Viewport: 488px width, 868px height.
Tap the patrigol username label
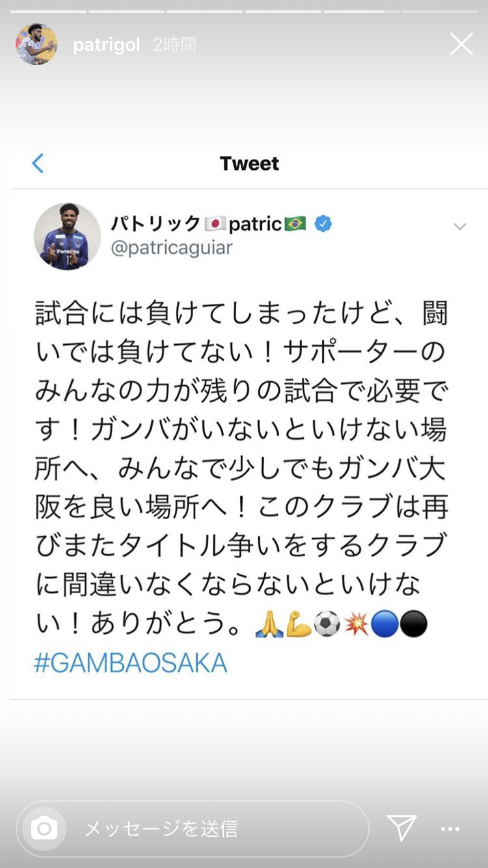[x=107, y=45]
